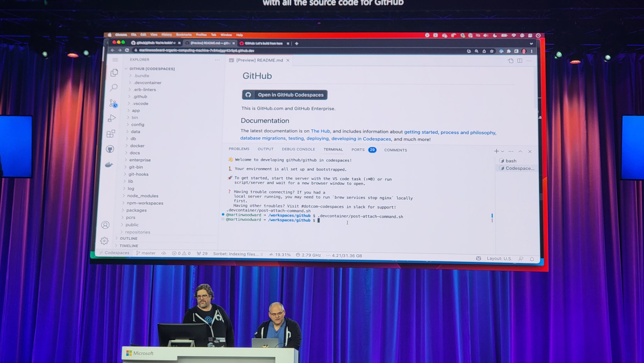This screenshot has width=644, height=363.
Task: Switch to the OUTPUT tab
Action: [x=265, y=149]
